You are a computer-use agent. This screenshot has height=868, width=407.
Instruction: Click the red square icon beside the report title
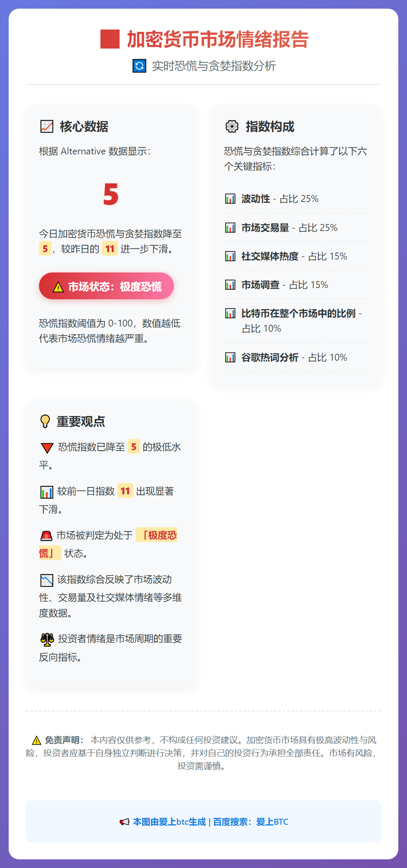click(x=110, y=39)
